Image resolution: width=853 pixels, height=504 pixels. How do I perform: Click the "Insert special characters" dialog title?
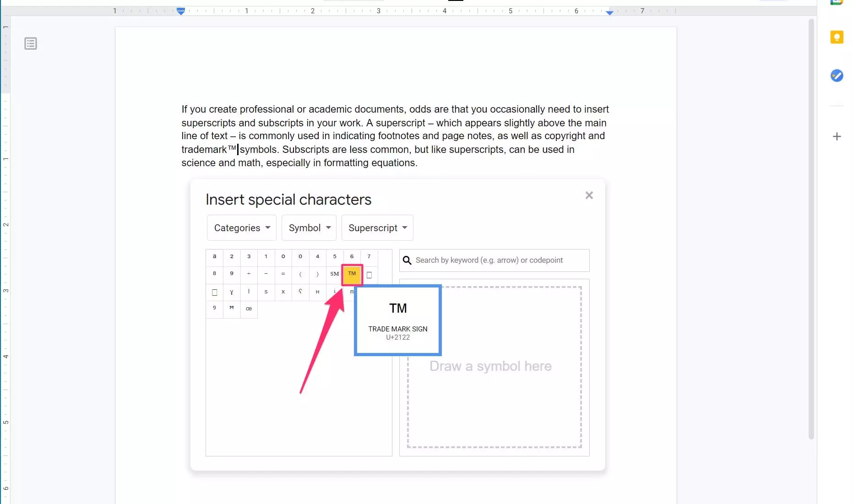point(288,200)
